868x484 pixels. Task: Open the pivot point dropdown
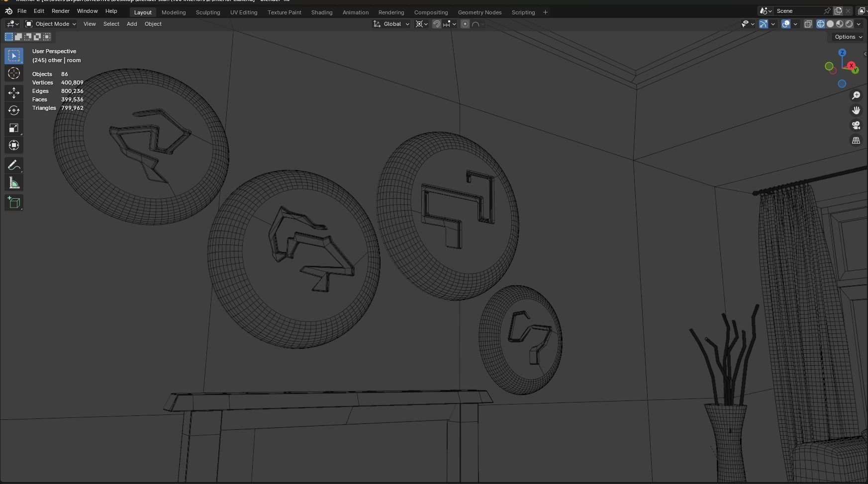(422, 24)
